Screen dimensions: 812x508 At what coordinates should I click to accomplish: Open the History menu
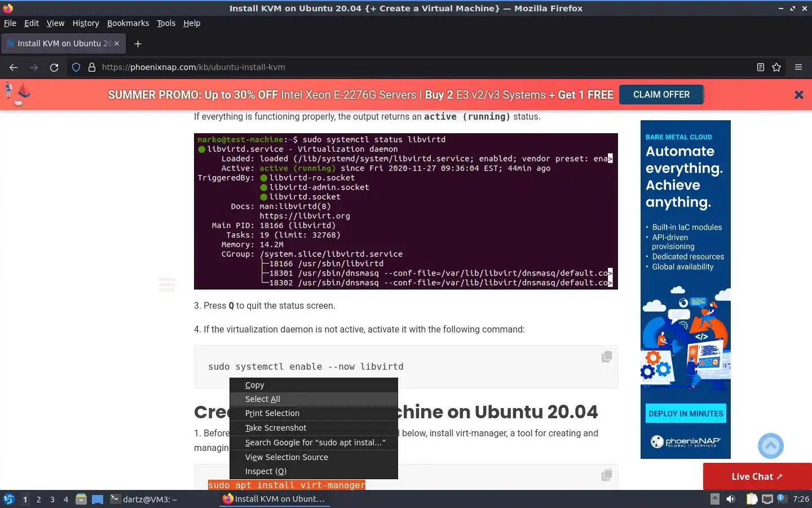[x=86, y=23]
